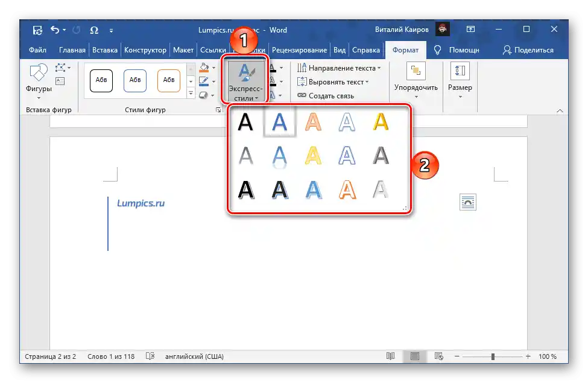Click the Shape Outline pen icon
588x383 pixels.
pos(204,81)
